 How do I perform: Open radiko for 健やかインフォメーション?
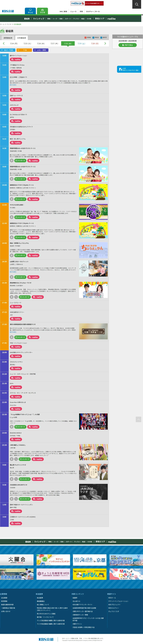pyautogui.click(x=16, y=60)
